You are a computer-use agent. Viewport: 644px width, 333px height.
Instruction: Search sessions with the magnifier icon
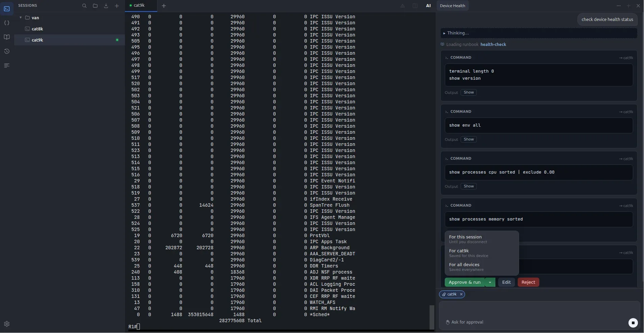[84, 6]
